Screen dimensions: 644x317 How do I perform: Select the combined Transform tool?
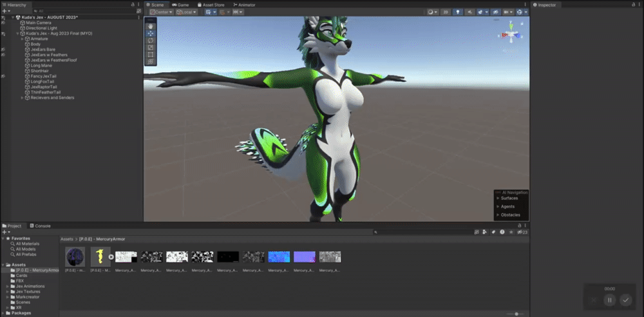(150, 61)
